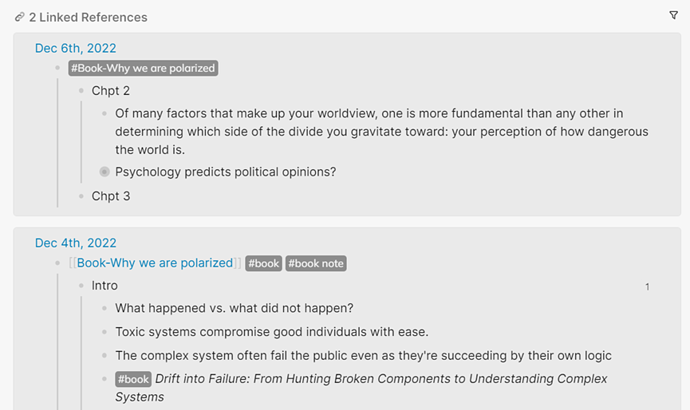Click bullet of Psychology predicts political opinions
The height and width of the screenshot is (410, 690).
click(x=104, y=172)
